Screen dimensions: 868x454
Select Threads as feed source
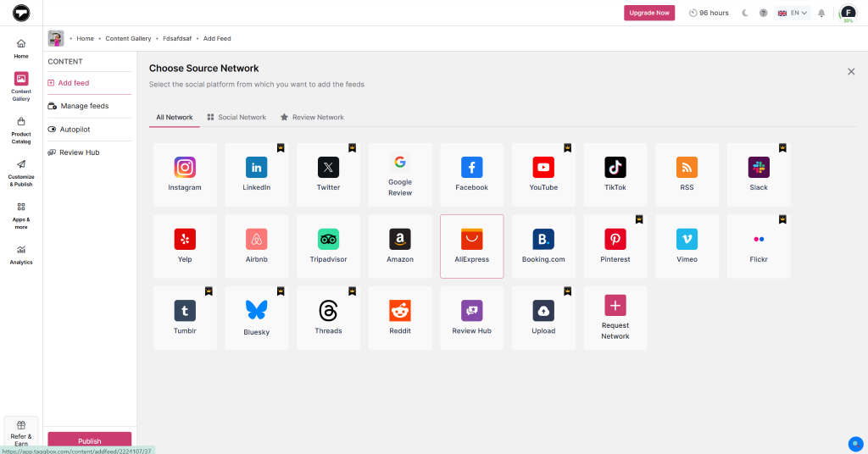328,318
